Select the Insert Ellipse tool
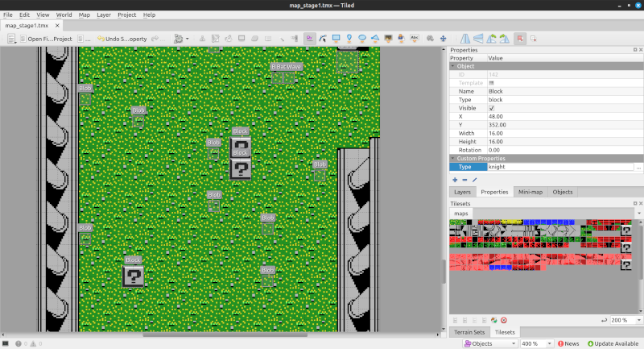 coord(362,39)
